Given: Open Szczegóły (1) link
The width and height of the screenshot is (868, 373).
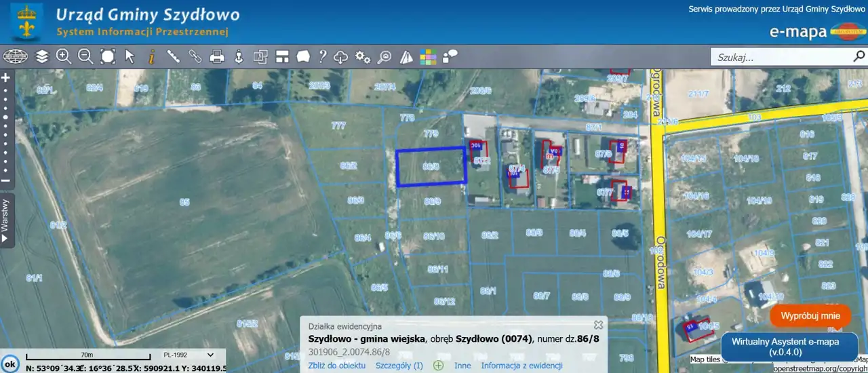Looking at the screenshot, I should pyautogui.click(x=399, y=366).
